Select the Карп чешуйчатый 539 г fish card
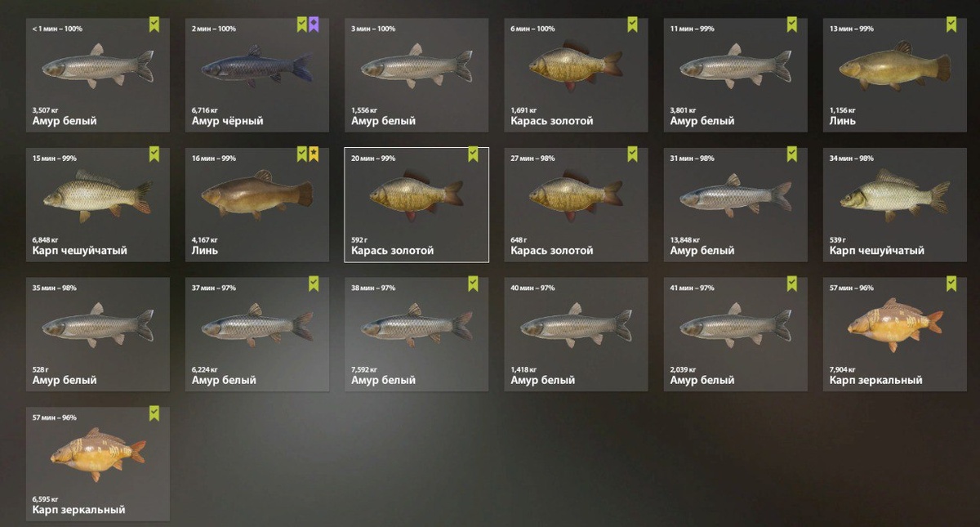This screenshot has height=527, width=980. (895, 205)
